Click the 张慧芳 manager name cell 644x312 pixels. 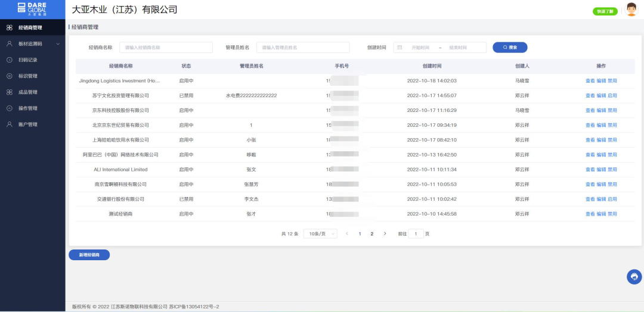point(252,184)
